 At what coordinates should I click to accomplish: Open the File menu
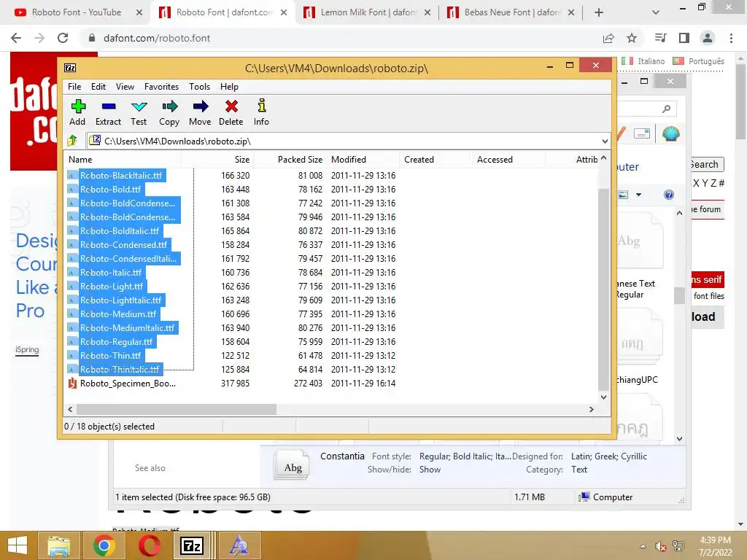(x=74, y=86)
